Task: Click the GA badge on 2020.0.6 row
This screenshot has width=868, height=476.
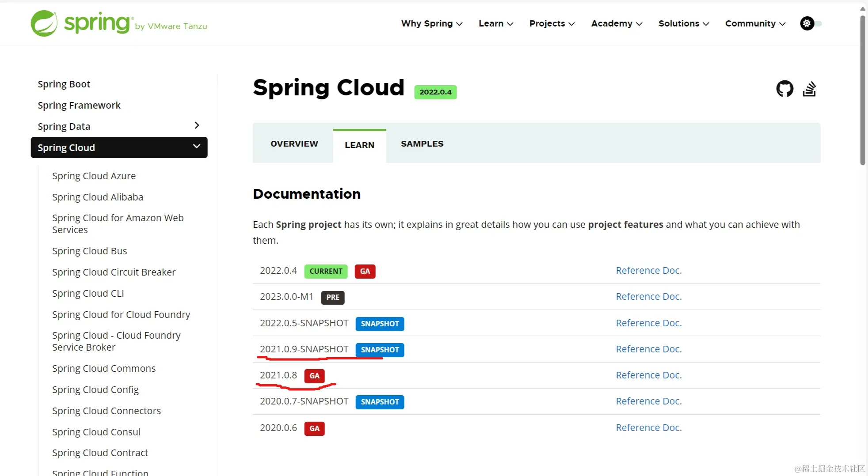Action: pos(314,428)
